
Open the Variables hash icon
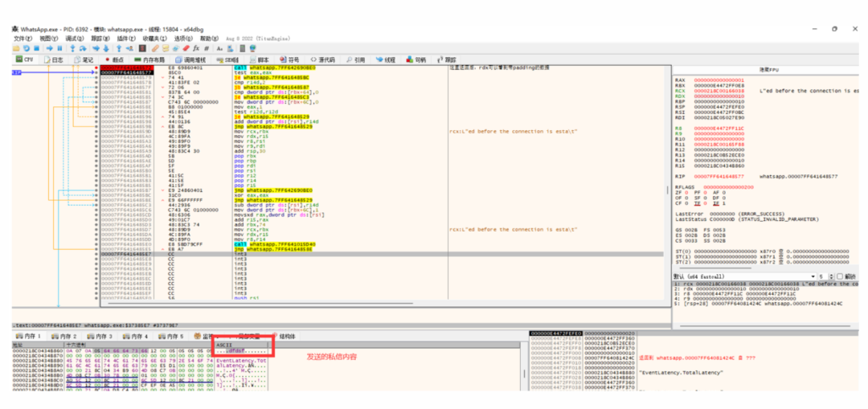point(206,48)
